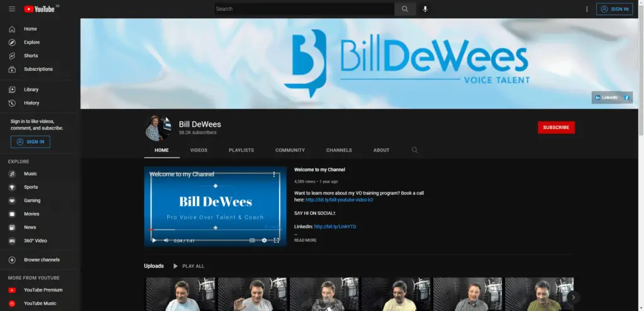
Task: Seek on the video progress bar
Action: point(215,230)
